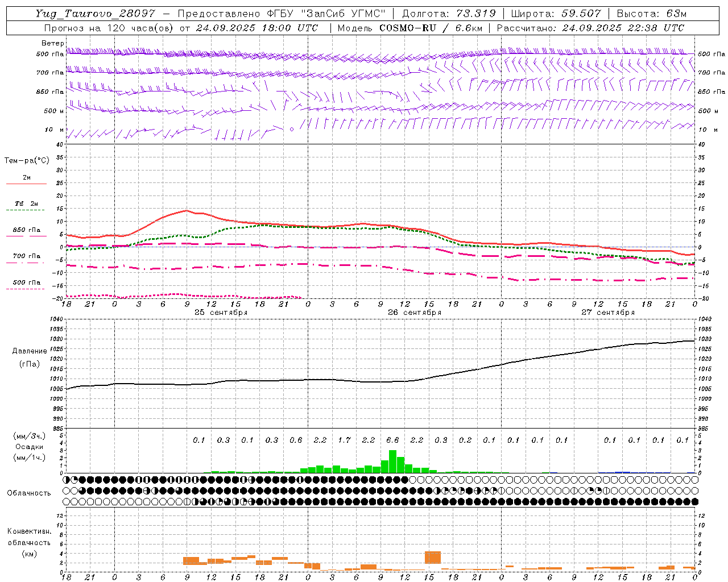This screenshot has height=582, width=728.
Task: Click the station title Yug_Taurovo_28097
Action: [x=96, y=14]
